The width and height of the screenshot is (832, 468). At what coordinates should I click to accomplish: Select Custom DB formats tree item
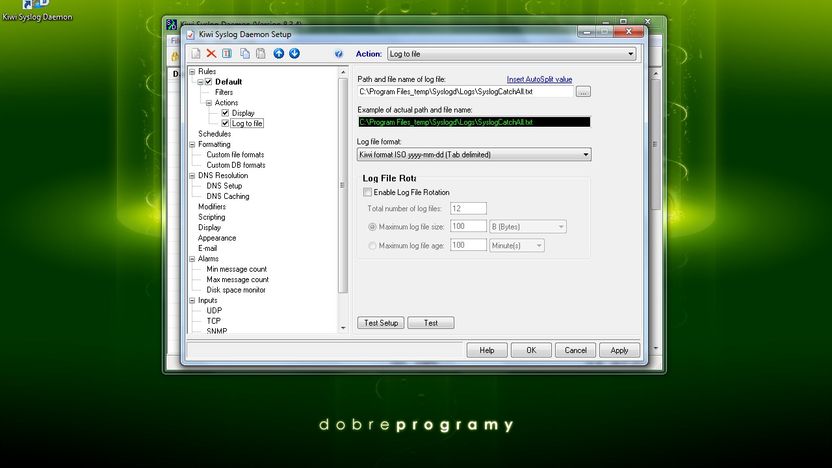[x=236, y=165]
